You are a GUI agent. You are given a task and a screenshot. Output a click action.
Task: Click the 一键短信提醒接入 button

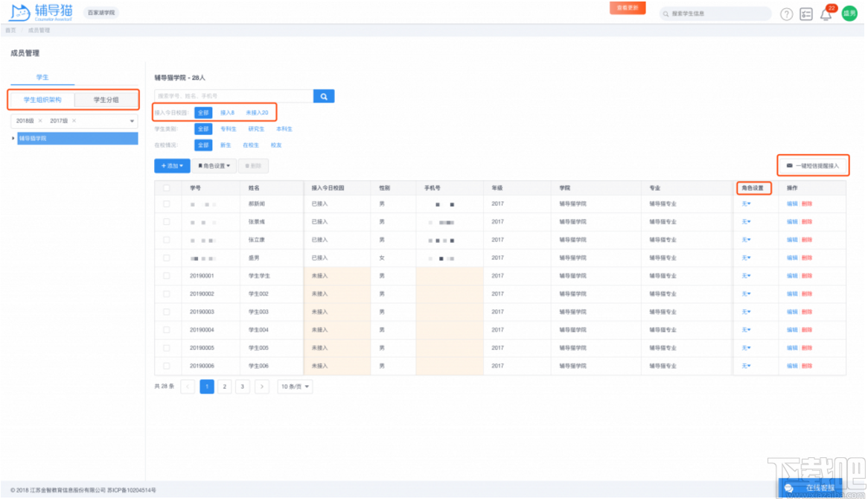812,165
